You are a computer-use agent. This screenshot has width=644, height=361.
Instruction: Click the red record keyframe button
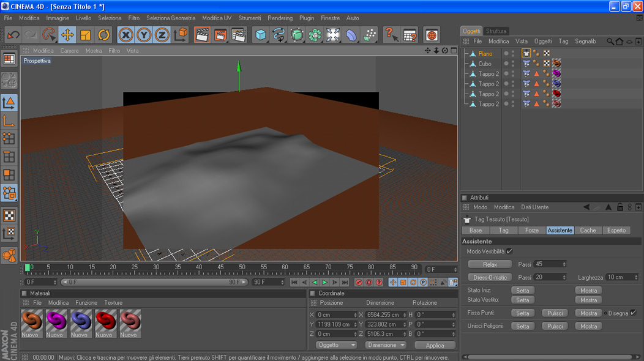[x=359, y=282]
